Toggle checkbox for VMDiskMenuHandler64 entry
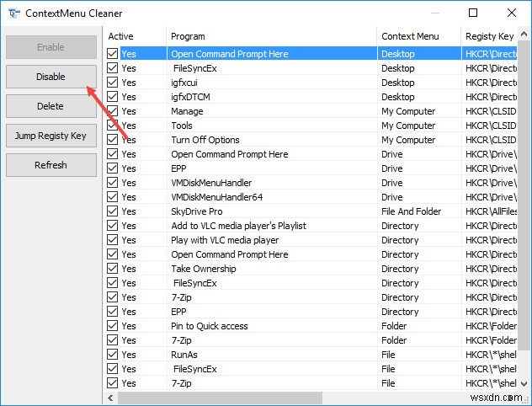 coord(112,197)
